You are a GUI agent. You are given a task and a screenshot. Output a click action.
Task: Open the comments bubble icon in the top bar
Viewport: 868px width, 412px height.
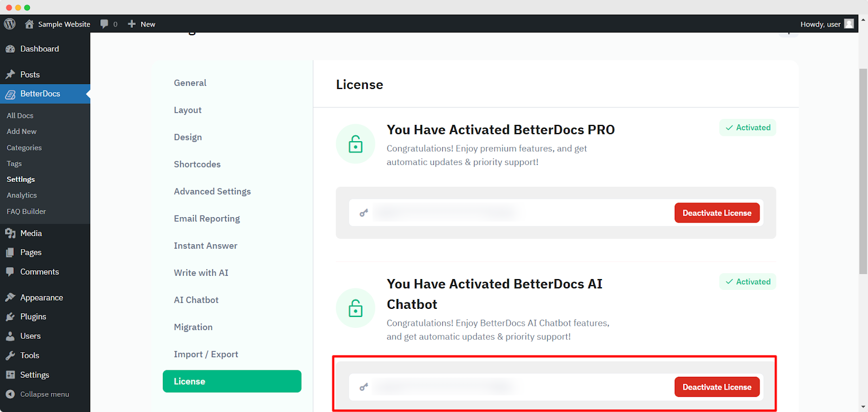pyautogui.click(x=104, y=23)
